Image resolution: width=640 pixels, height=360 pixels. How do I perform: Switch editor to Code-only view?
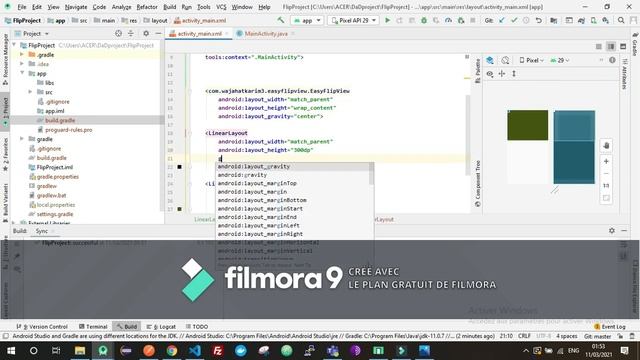(x=598, y=47)
